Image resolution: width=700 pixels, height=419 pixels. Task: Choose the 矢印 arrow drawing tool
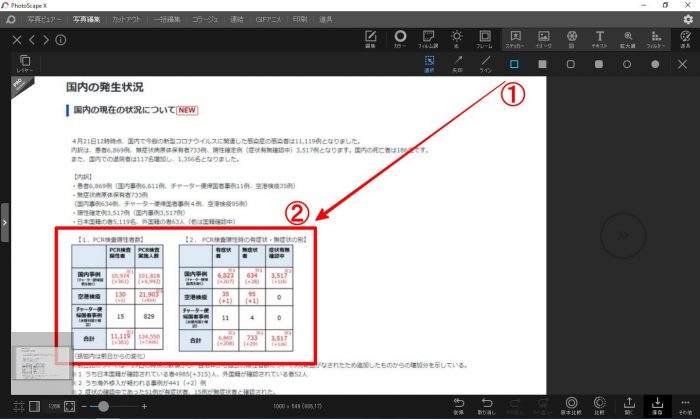(x=458, y=64)
